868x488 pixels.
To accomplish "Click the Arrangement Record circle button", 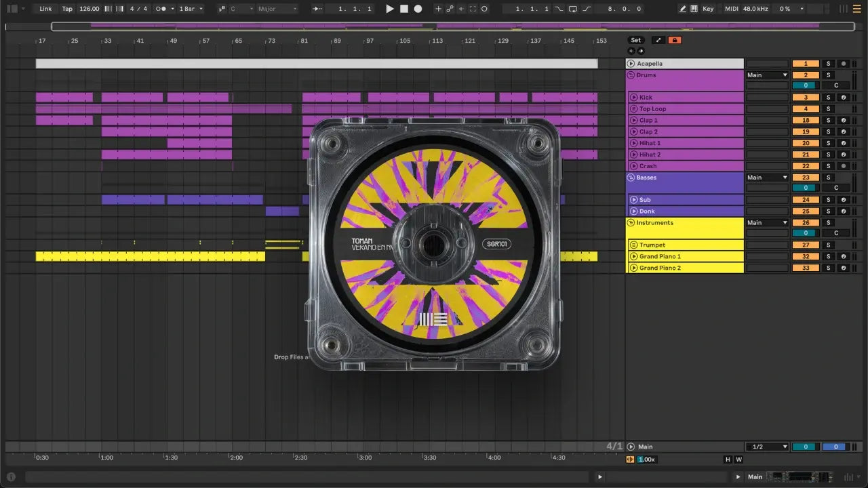I will point(418,9).
